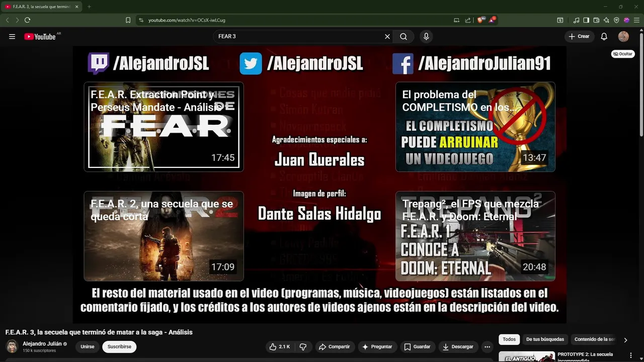View site settings icon in address bar
The width and height of the screenshot is (644, 362).
pyautogui.click(x=141, y=20)
